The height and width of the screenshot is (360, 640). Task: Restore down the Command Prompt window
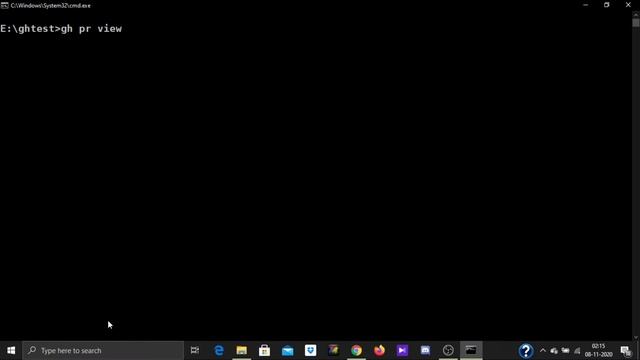607,5
